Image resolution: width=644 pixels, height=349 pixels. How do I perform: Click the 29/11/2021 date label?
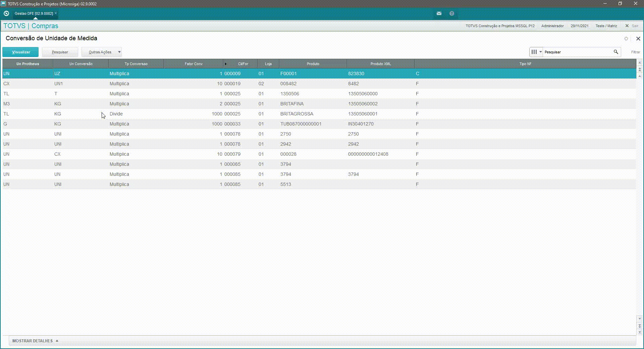coord(579,26)
